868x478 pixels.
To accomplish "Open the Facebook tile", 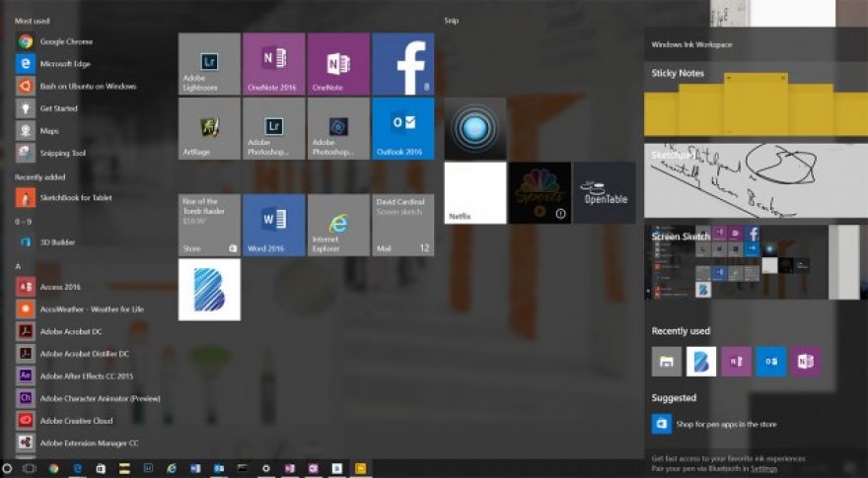I will click(x=403, y=64).
